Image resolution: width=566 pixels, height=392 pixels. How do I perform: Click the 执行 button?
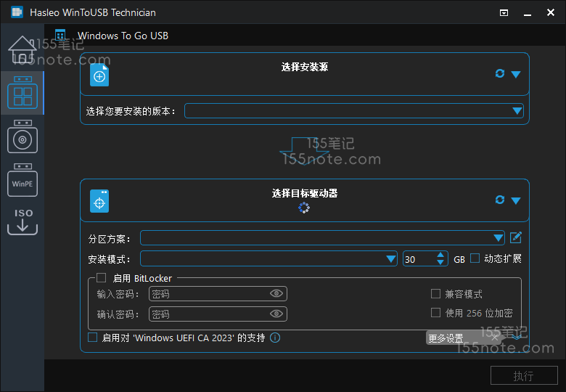(x=523, y=375)
